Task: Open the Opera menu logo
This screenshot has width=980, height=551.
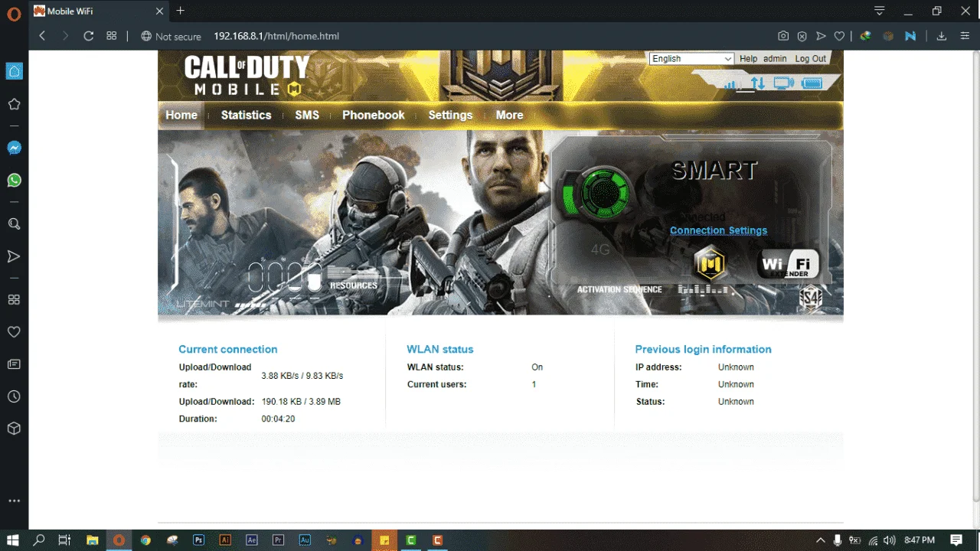Action: (x=13, y=14)
